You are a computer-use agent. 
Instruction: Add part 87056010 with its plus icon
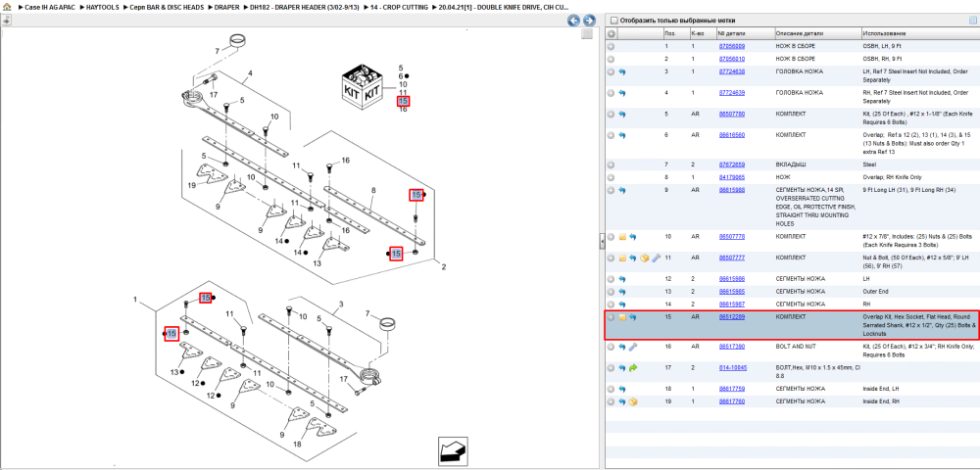(x=612, y=59)
